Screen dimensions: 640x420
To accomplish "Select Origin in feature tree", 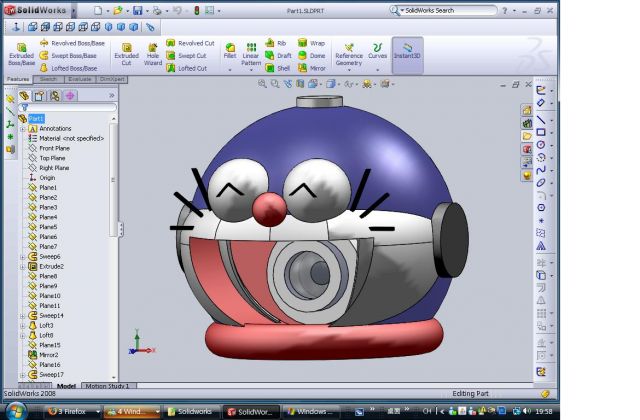I will 42,178.
